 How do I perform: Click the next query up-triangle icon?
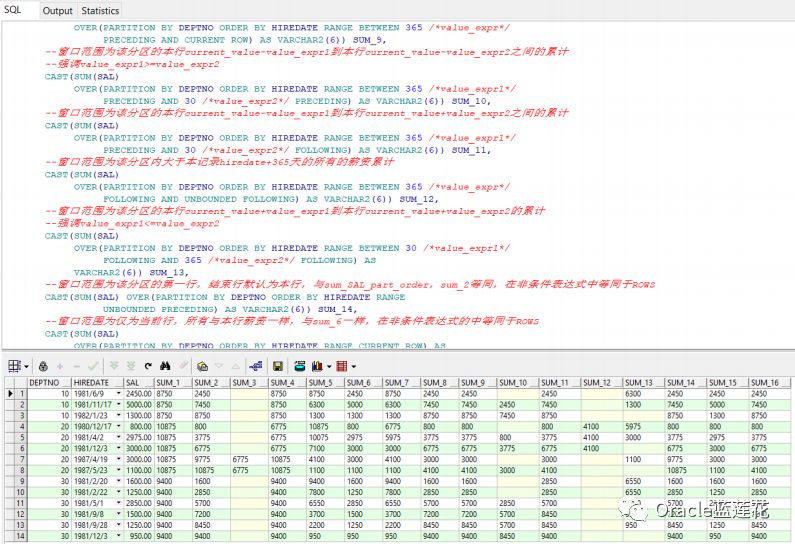pos(236,366)
